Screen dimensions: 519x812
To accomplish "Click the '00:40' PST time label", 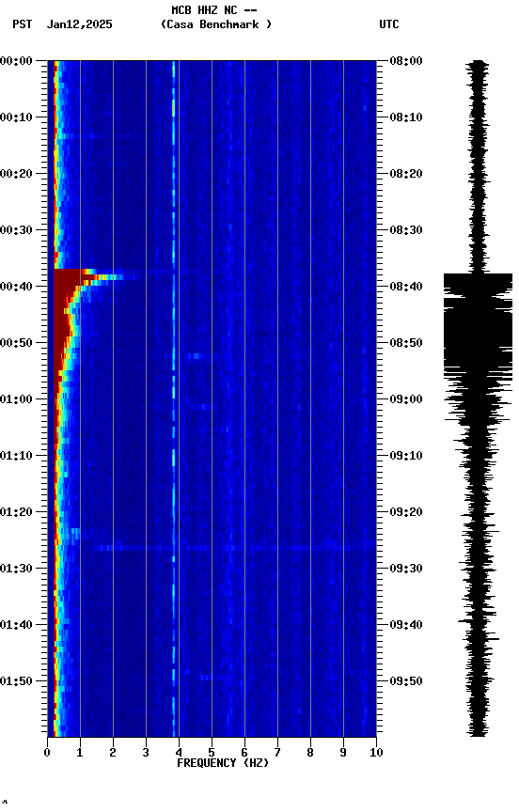I will pos(16,287).
